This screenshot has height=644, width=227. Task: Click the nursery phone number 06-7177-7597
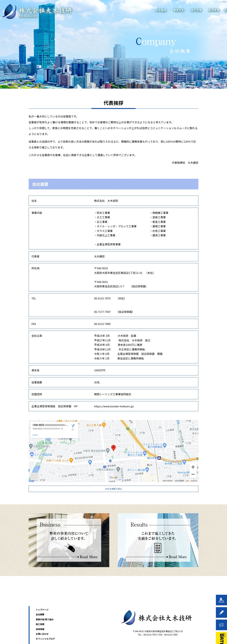click(102, 312)
